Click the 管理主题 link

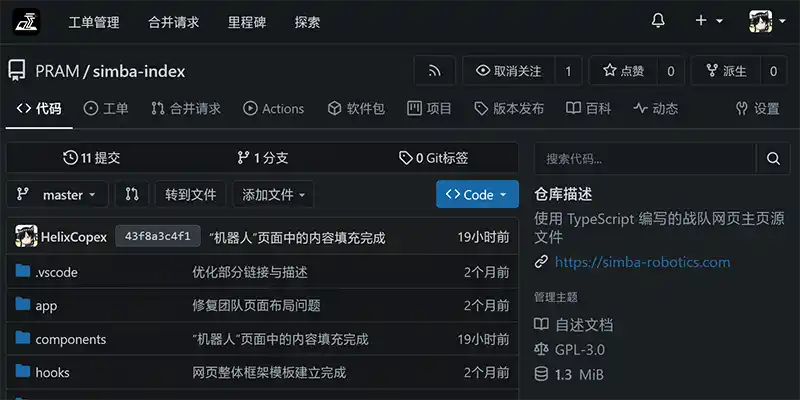(x=556, y=297)
